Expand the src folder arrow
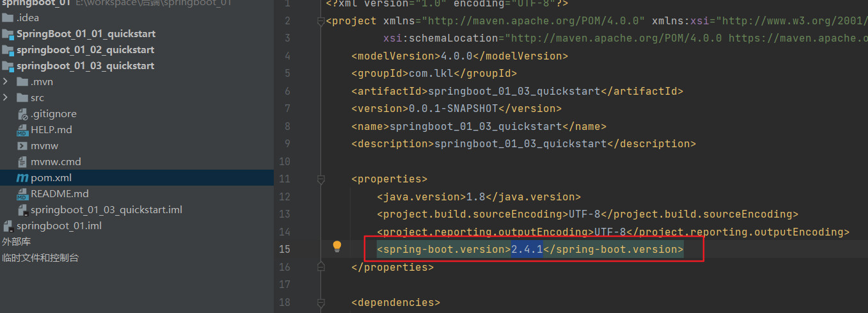Screen dimensions: 868x313 [x=6, y=97]
